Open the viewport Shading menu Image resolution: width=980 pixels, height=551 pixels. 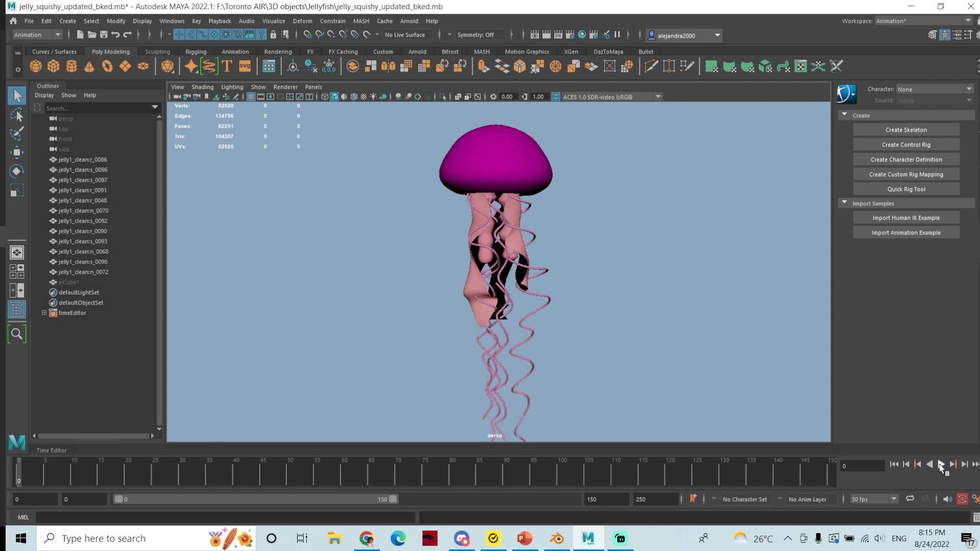[x=202, y=87]
